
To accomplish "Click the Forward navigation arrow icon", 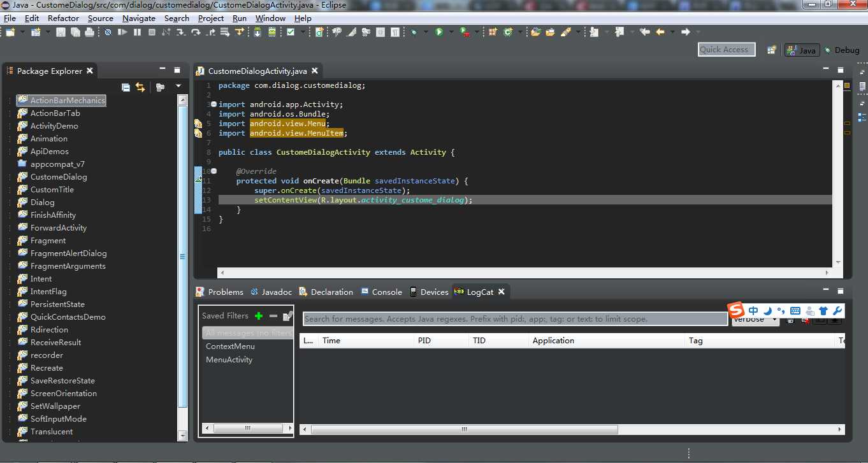I will (686, 32).
